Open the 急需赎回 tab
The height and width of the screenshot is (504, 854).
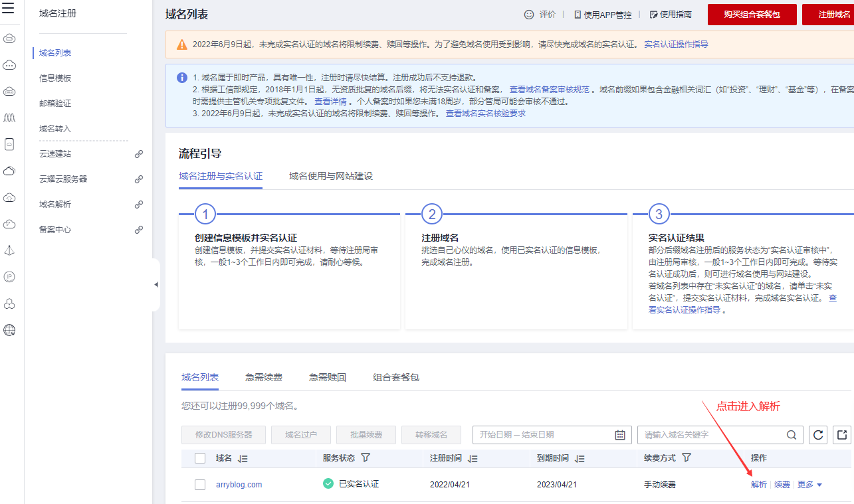coord(328,377)
